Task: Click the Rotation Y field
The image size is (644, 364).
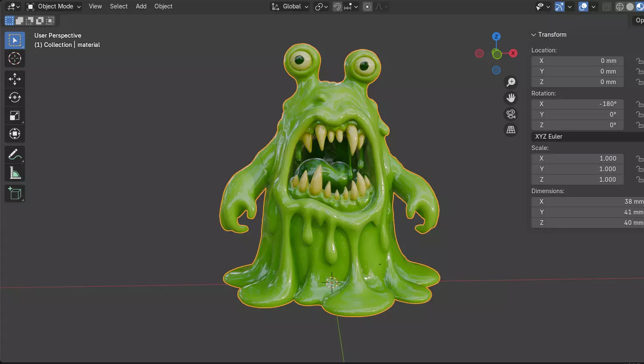Action: 578,115
